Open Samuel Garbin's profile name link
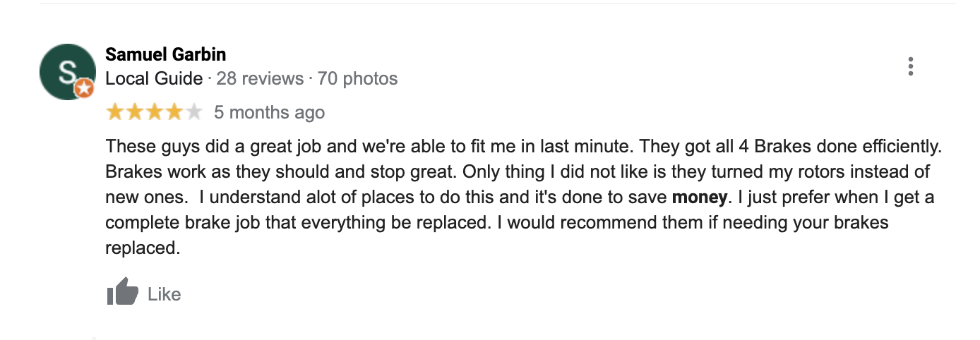The image size is (980, 340). pos(166,54)
